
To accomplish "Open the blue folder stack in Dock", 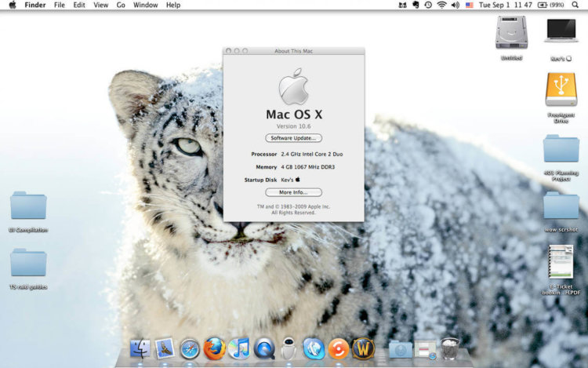I will 401,350.
